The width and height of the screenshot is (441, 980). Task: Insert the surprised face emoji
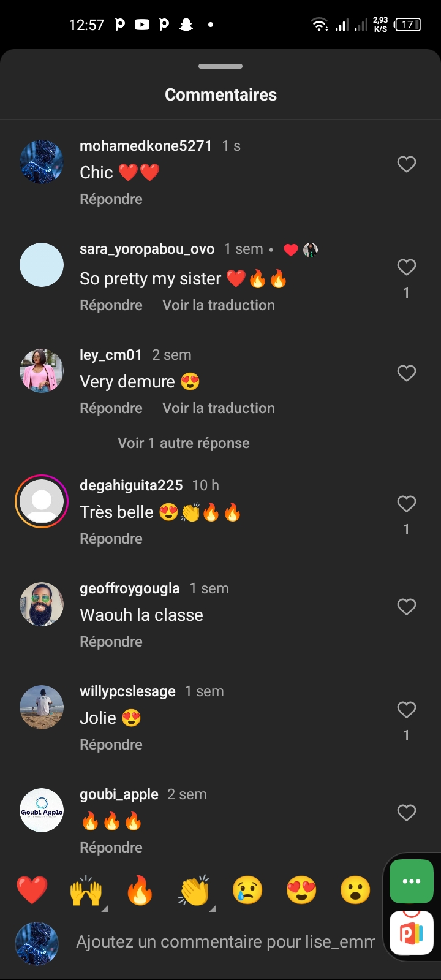[355, 891]
